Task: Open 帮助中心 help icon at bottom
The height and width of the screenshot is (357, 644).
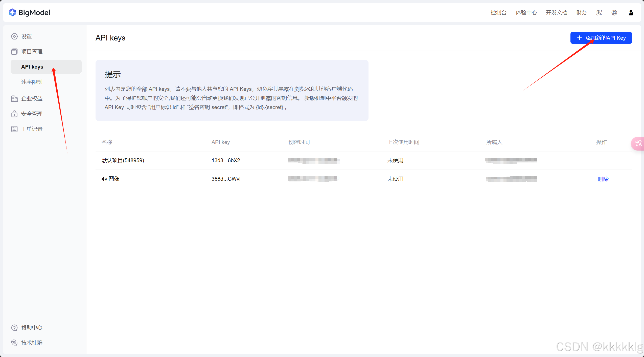Action: pyautogui.click(x=14, y=327)
